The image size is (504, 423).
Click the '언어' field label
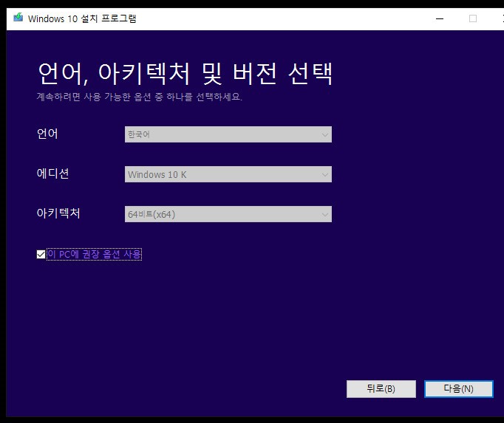[47, 134]
